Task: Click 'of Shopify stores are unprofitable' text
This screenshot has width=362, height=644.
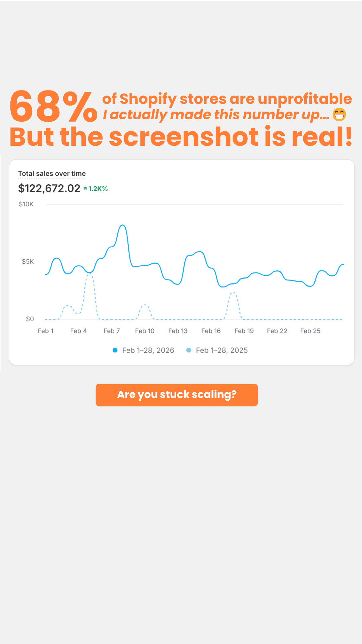Action: click(227, 99)
